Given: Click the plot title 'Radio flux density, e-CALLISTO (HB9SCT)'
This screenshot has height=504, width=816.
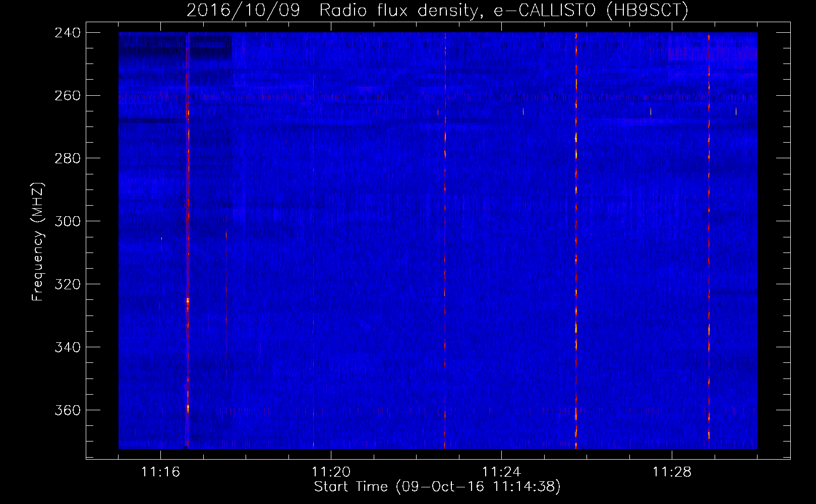Looking at the screenshot, I should 504,10.
